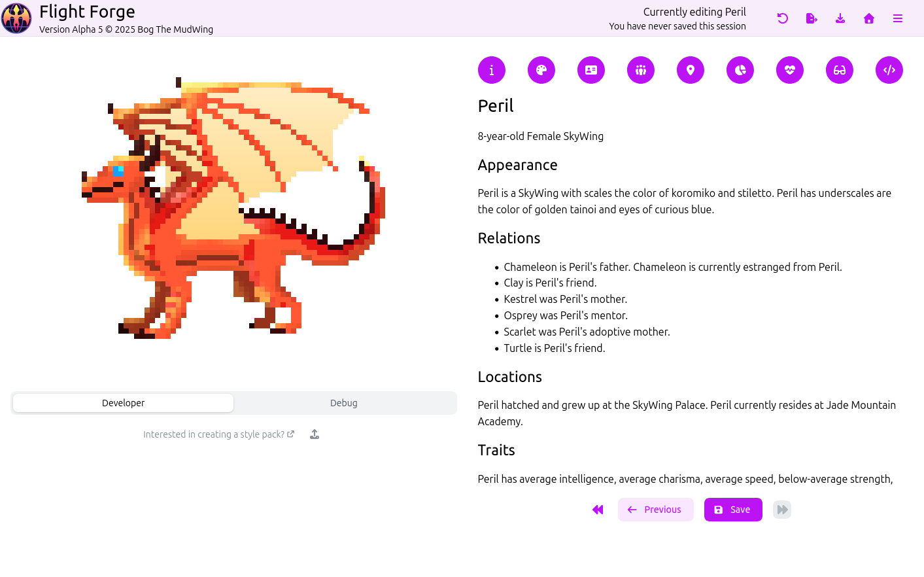Open the code brackets icon
The height and width of the screenshot is (577, 924).
coord(889,70)
